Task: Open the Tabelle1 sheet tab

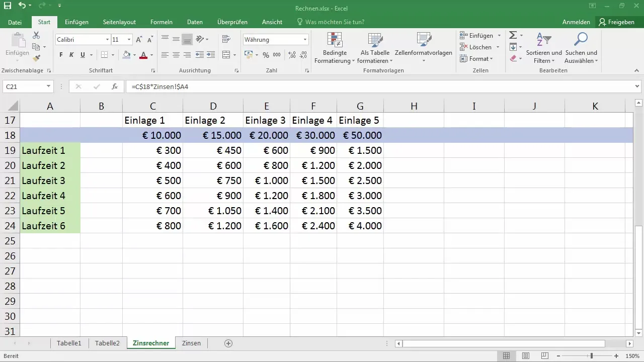Action: point(69,343)
